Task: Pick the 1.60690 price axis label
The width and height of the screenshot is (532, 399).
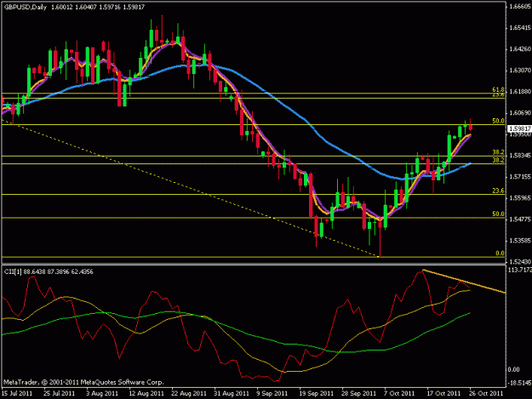Action: tap(520, 113)
